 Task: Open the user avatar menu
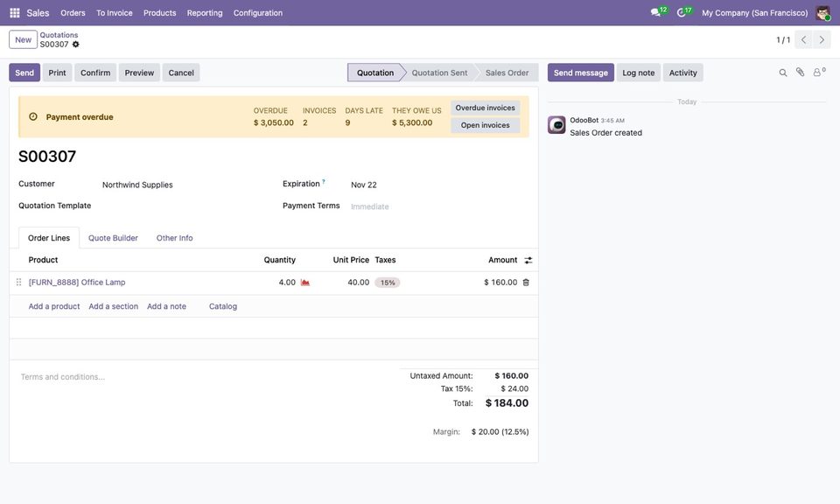pyautogui.click(x=822, y=13)
